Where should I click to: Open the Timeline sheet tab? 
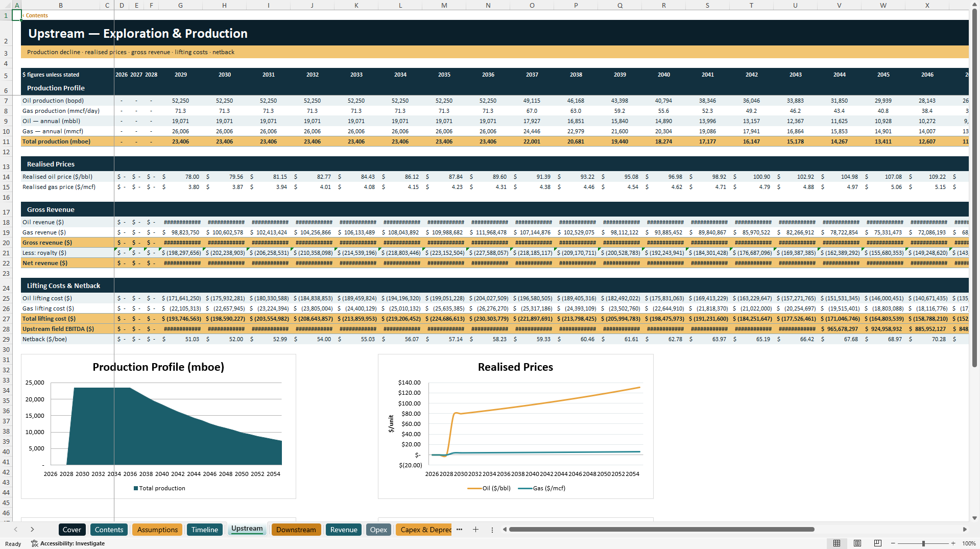[205, 530]
